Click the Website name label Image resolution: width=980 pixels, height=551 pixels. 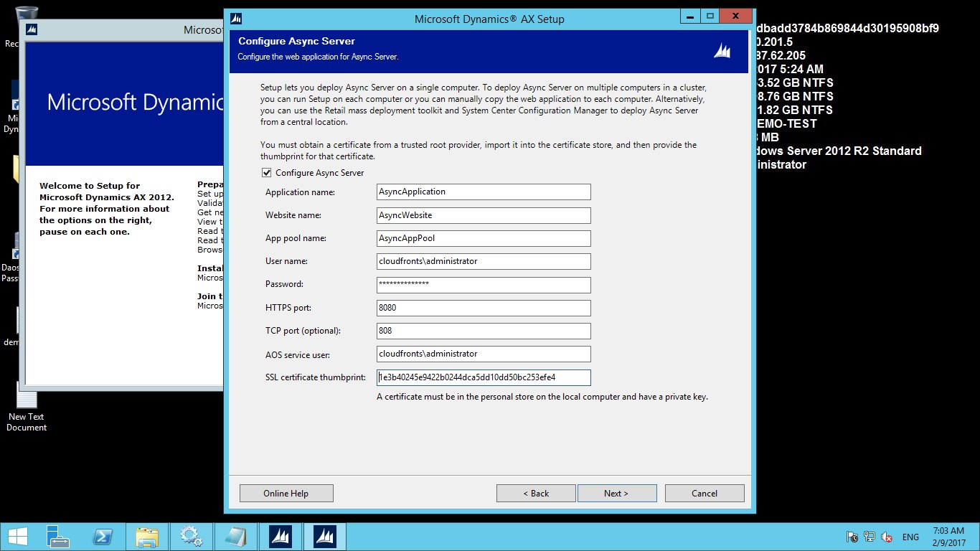point(293,215)
